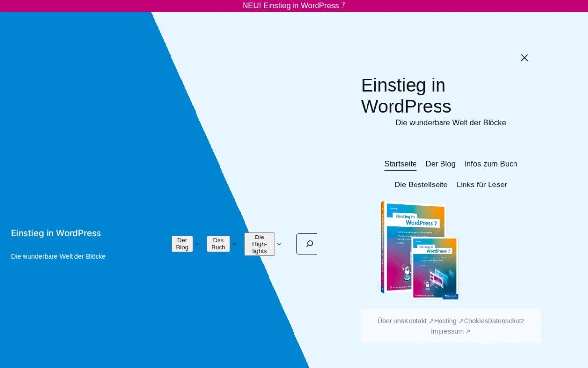
Task: Open the Datenschutz footer link
Action: click(506, 321)
